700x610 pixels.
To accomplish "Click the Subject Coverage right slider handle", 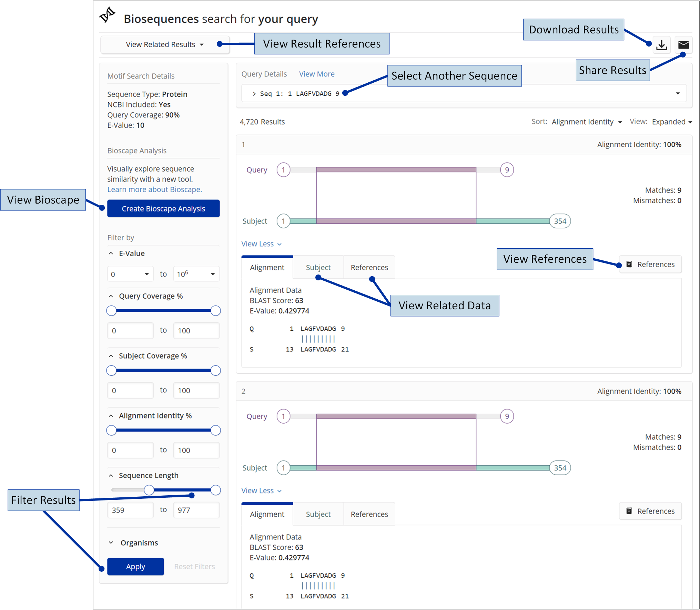I will click(216, 371).
